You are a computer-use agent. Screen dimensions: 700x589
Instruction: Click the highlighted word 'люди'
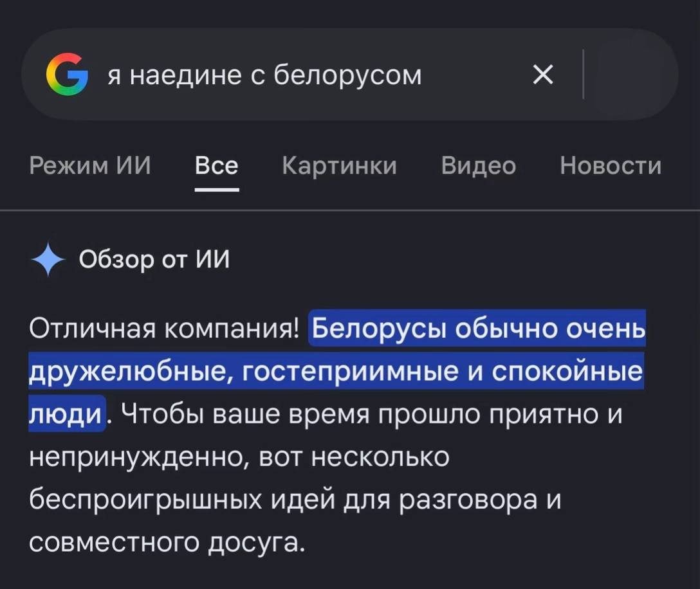click(x=66, y=414)
